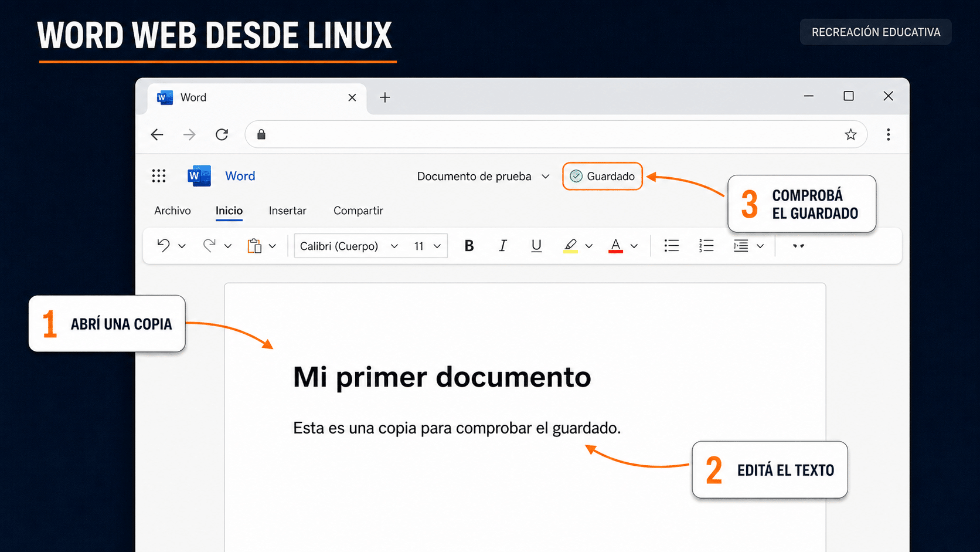Expand the Undo options arrow
This screenshot has width=980, height=552.
coord(182,246)
